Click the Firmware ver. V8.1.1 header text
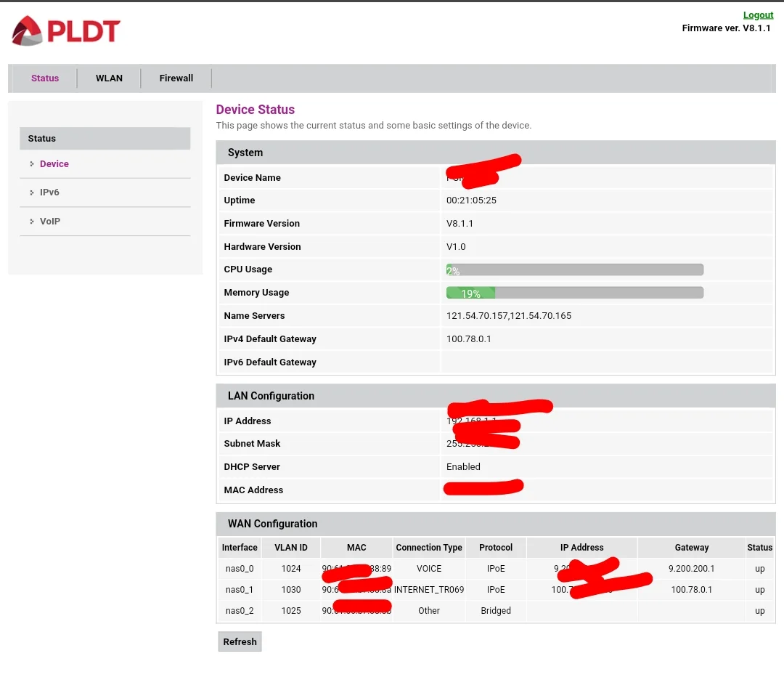784x677 pixels. (726, 28)
